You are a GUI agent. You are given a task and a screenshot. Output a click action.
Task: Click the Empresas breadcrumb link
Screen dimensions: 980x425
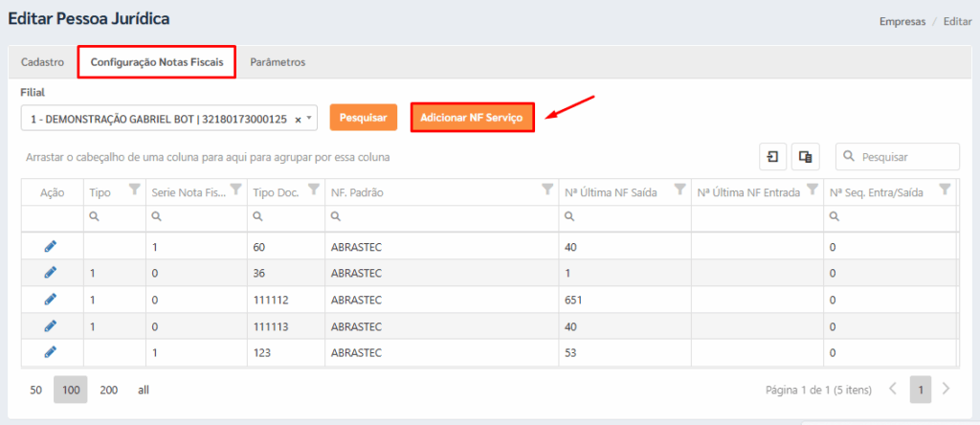tap(902, 21)
